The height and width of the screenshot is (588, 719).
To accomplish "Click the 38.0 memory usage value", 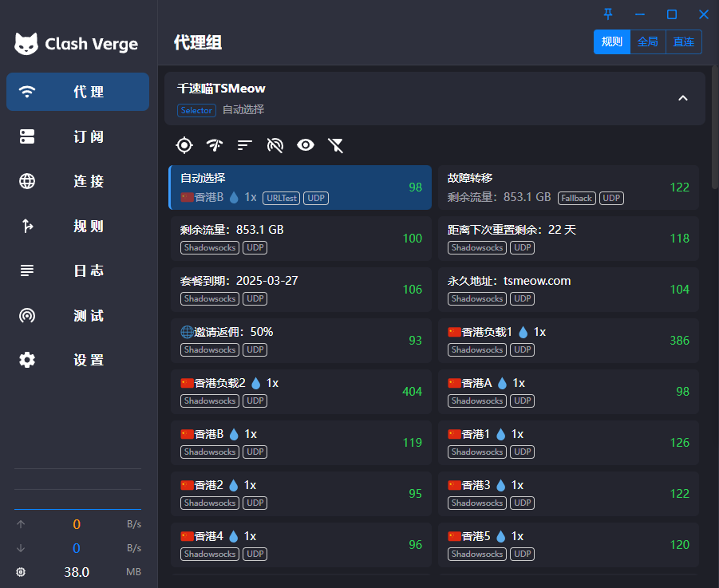I will click(77, 572).
